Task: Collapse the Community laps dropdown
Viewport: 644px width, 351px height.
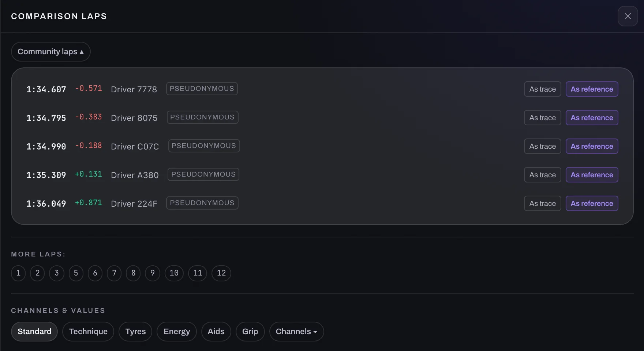Action: 51,52
